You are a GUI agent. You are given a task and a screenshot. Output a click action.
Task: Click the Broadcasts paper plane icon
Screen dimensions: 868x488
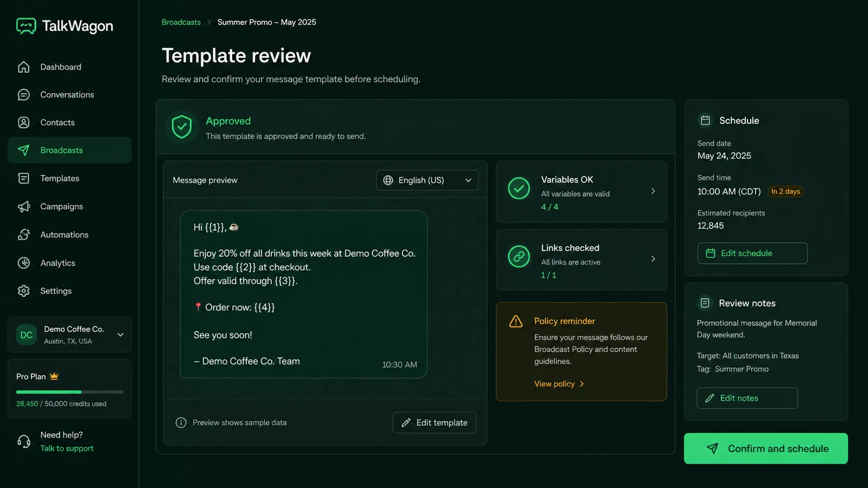click(x=24, y=150)
